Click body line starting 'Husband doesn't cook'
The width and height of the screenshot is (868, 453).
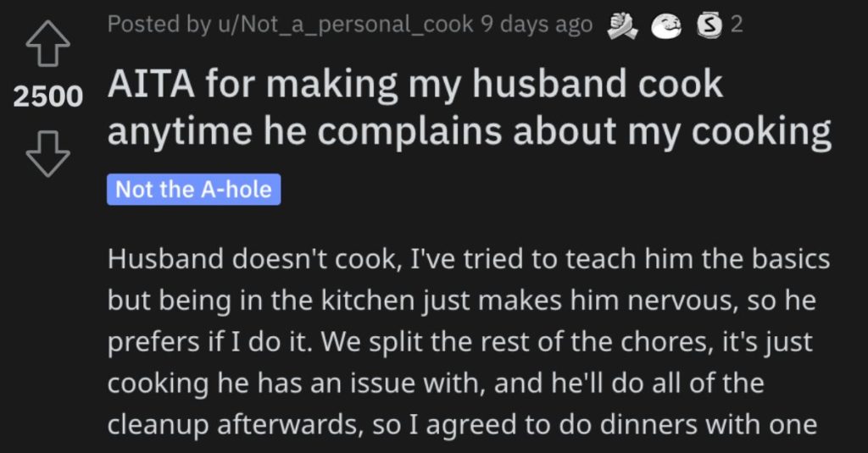[469, 259]
